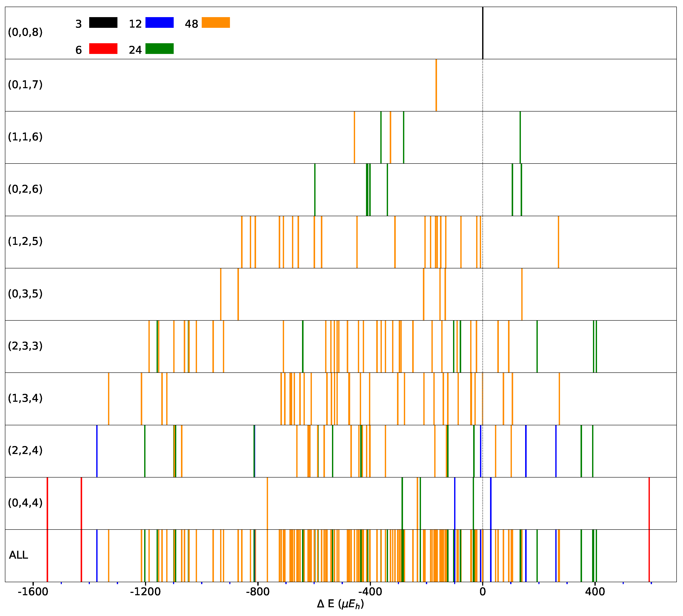This screenshot has height=616, width=683.
Task: Click the rightmost red line in (0,4,4) row
Action: pos(649,503)
